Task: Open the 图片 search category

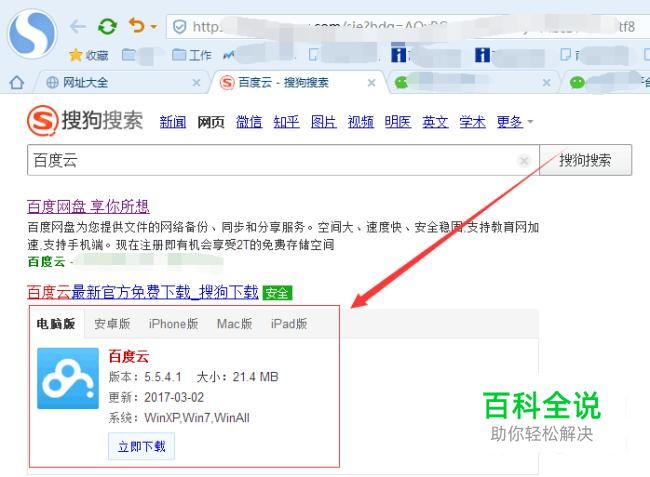Action: coord(324,122)
